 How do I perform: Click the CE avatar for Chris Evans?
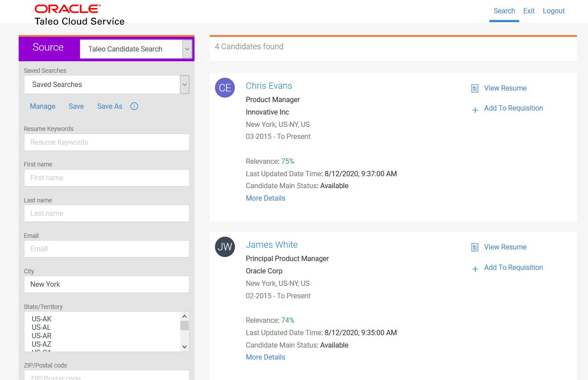coord(225,88)
